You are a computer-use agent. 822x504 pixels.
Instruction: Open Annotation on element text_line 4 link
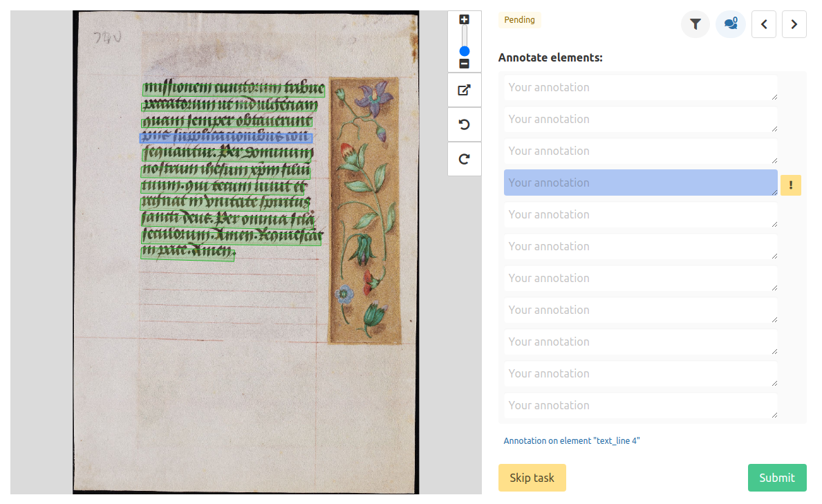click(x=572, y=441)
